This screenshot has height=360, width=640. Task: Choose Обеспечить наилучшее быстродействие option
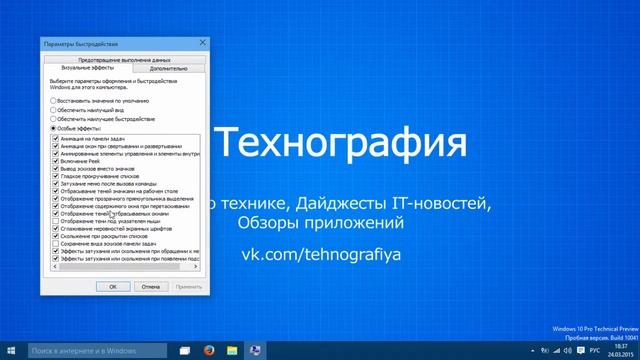pos(53,119)
